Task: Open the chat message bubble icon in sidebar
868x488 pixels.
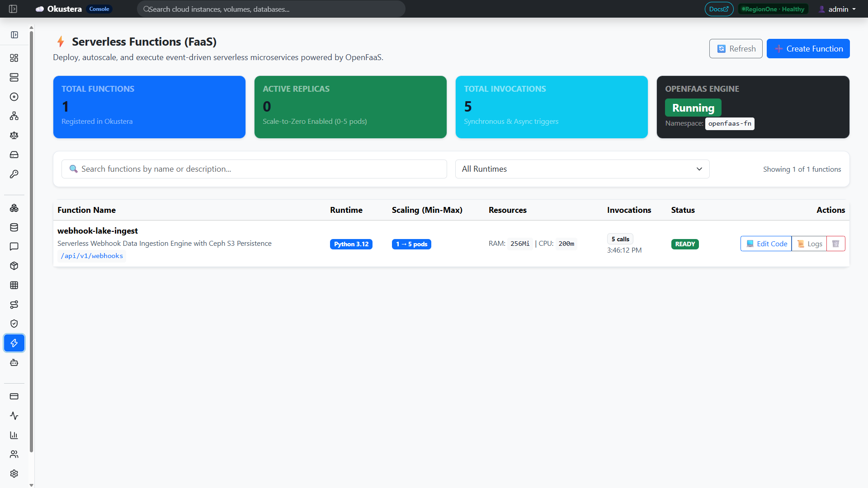Action: point(14,246)
